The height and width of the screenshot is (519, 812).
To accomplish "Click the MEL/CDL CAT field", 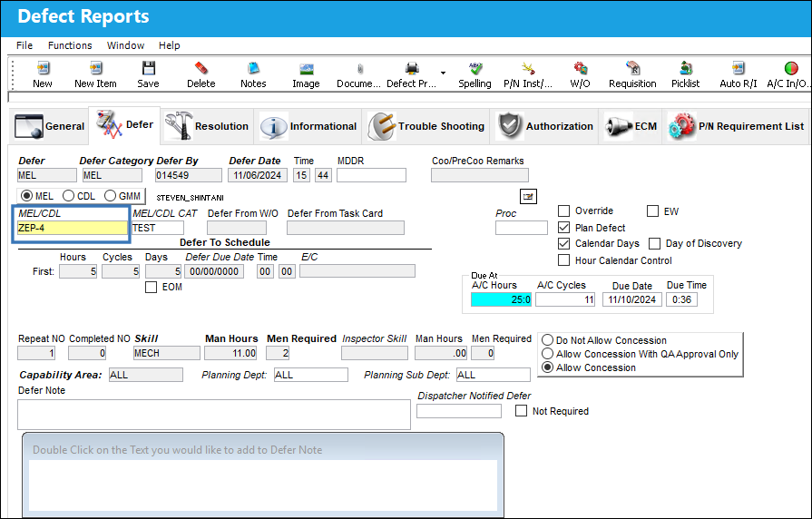I will tap(158, 228).
